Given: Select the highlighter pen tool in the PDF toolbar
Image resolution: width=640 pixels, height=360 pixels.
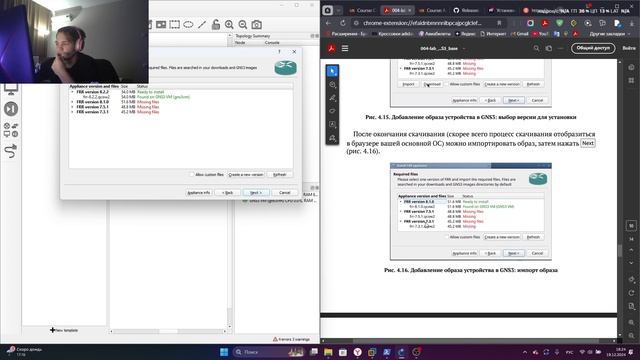Looking at the screenshot, I should (x=332, y=98).
